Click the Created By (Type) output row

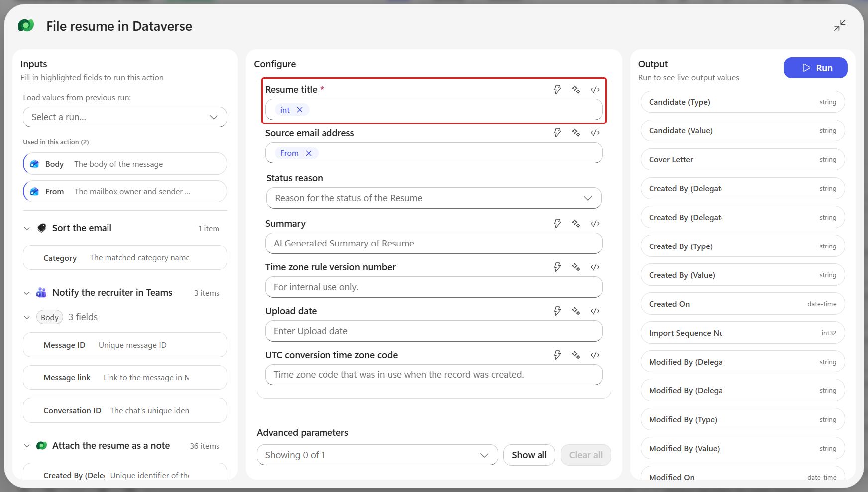pos(743,246)
